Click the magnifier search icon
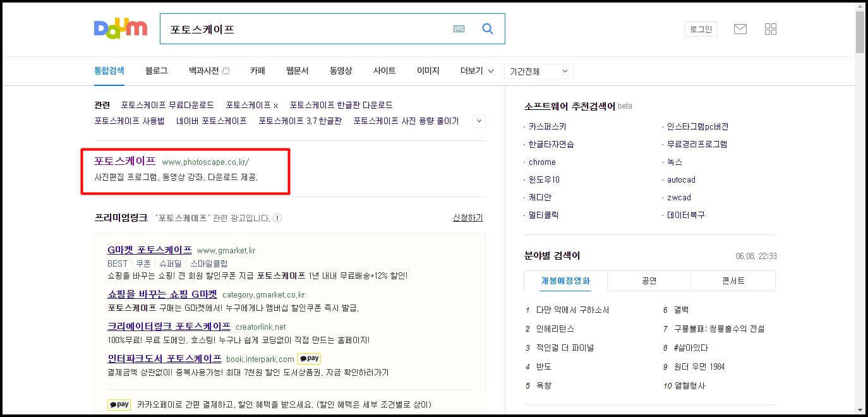868x417 pixels. pos(488,29)
